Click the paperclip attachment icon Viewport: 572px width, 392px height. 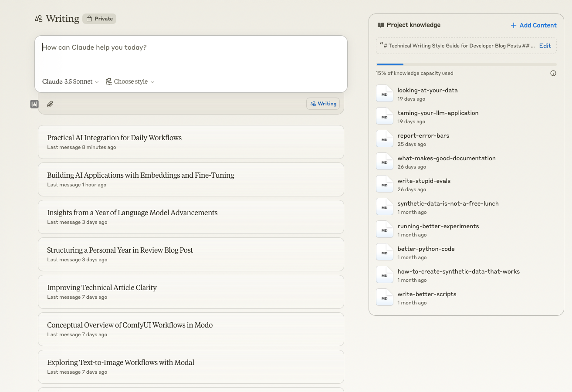[x=50, y=104]
